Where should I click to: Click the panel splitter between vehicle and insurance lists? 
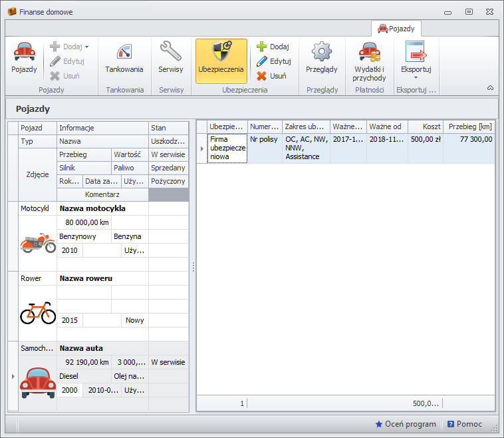click(193, 266)
